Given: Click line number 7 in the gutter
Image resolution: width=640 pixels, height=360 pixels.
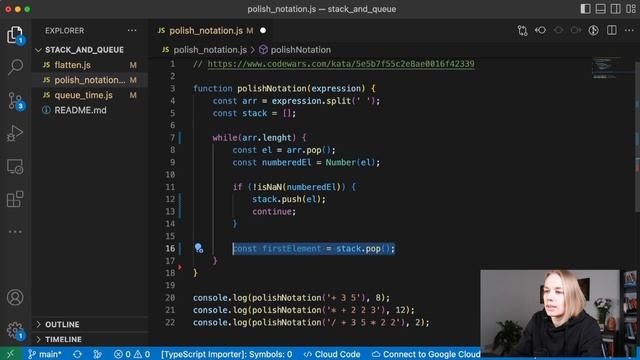Looking at the screenshot, I should [173, 138].
